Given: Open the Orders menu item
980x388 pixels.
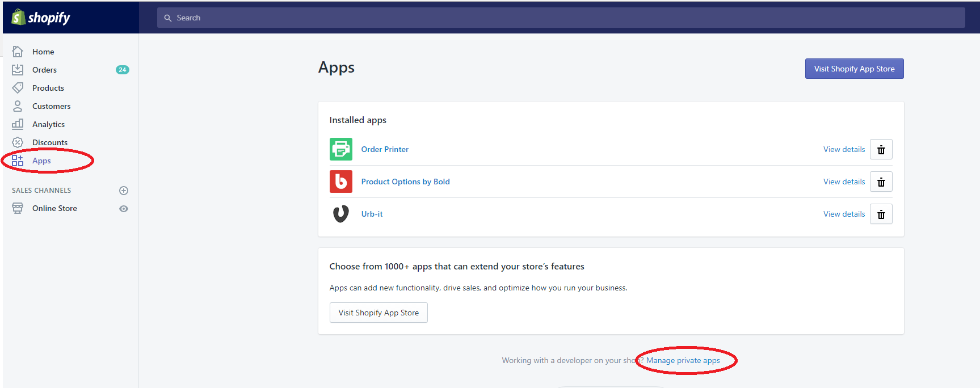Looking at the screenshot, I should tap(44, 70).
